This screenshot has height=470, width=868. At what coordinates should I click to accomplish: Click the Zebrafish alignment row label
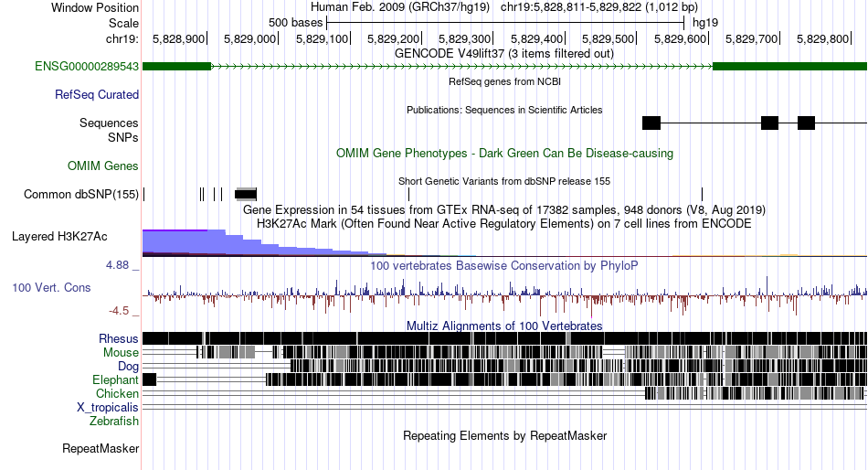pos(114,422)
